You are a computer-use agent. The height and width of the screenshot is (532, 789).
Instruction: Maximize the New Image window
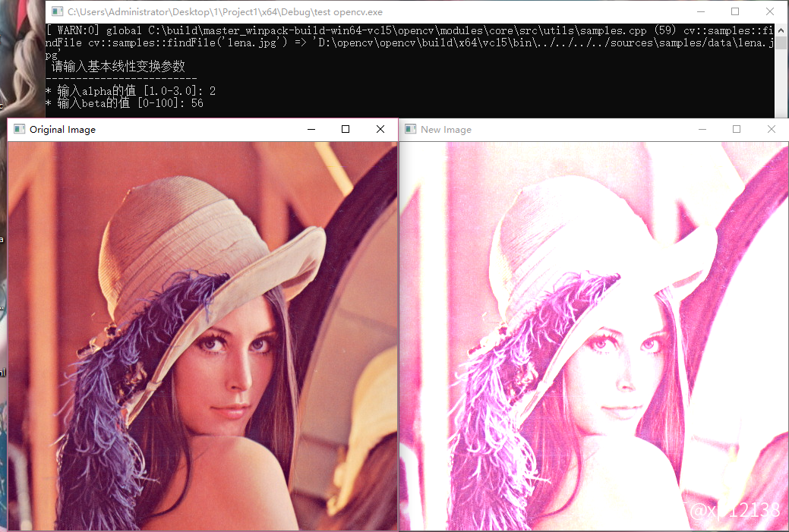click(x=737, y=129)
